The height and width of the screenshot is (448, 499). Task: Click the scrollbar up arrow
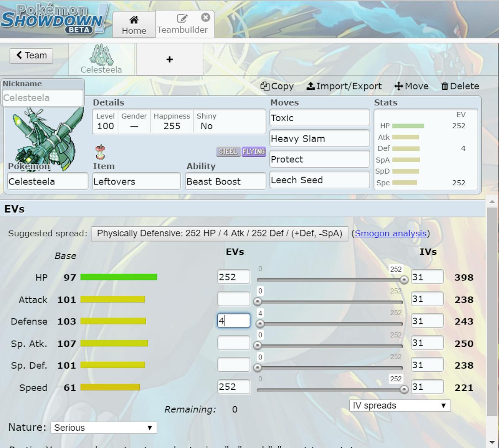492,201
